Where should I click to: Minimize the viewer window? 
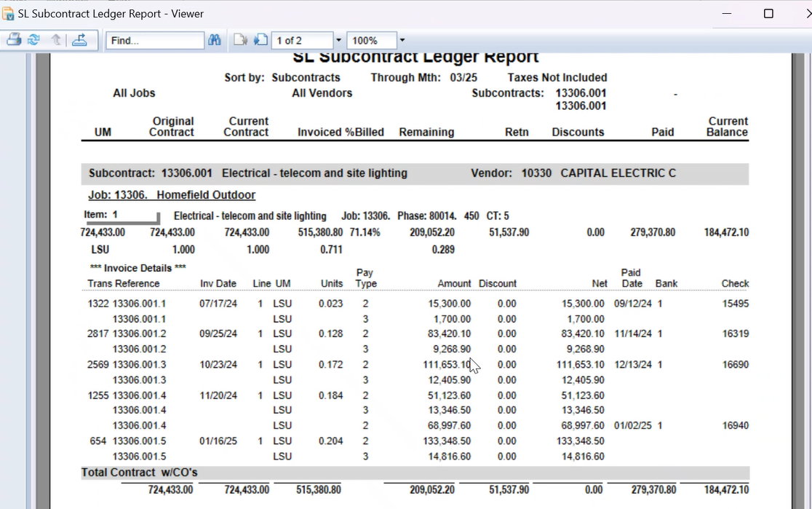[727, 14]
